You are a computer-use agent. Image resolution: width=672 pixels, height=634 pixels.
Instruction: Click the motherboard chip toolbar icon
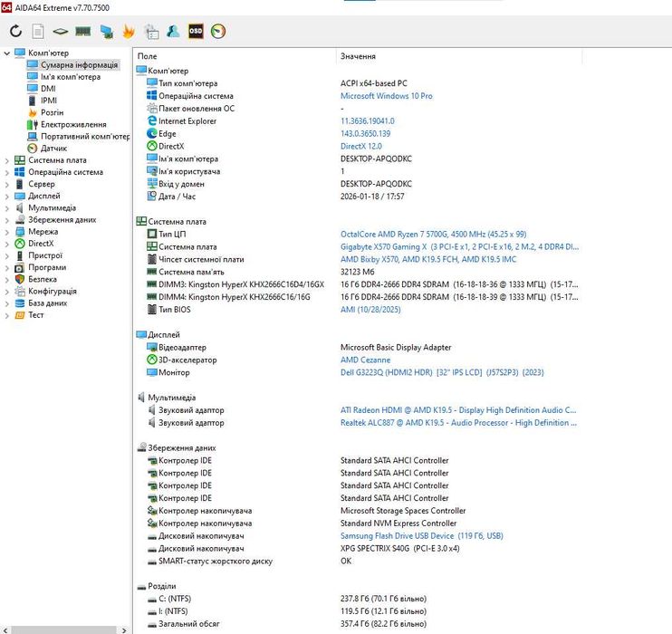tap(61, 31)
